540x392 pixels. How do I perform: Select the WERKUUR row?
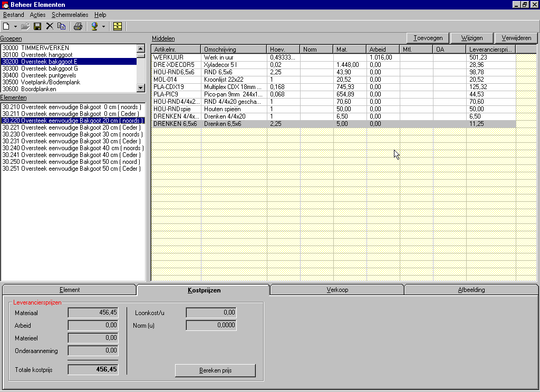(x=333, y=57)
